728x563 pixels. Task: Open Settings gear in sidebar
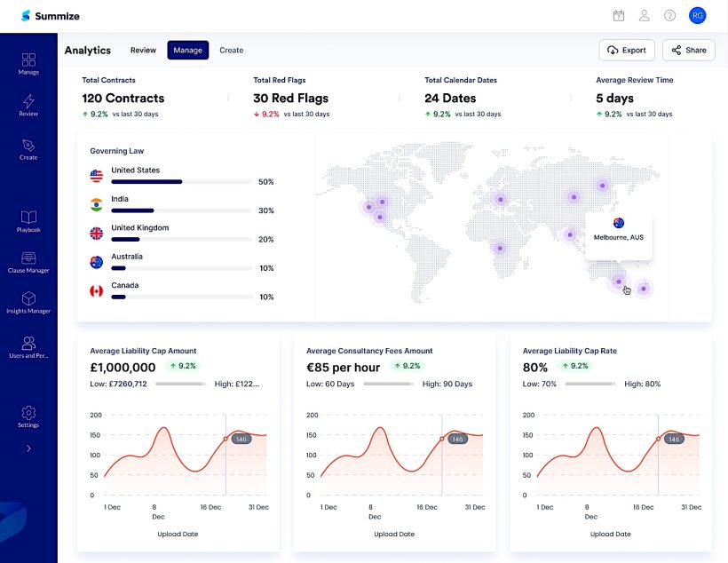tap(28, 416)
